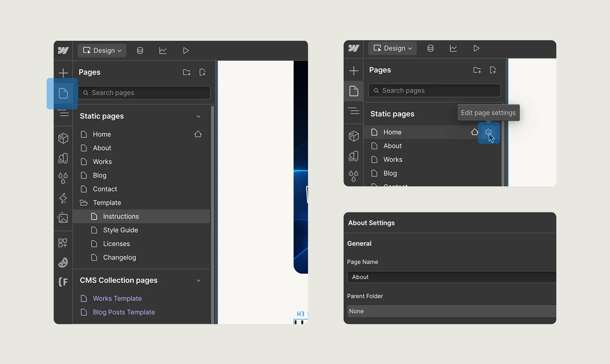This screenshot has width=610, height=364.
Task: Select the Variables droplets icon
Action: click(x=63, y=178)
